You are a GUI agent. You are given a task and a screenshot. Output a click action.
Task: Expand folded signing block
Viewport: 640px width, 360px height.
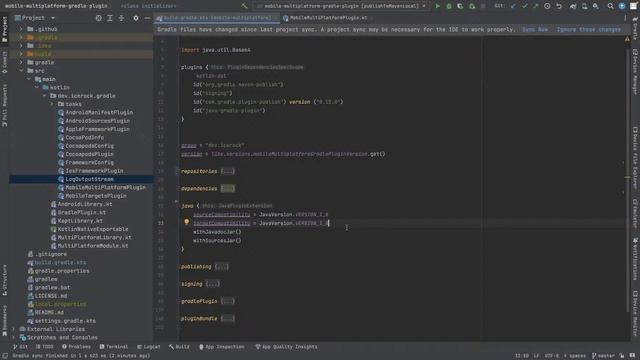(x=213, y=284)
